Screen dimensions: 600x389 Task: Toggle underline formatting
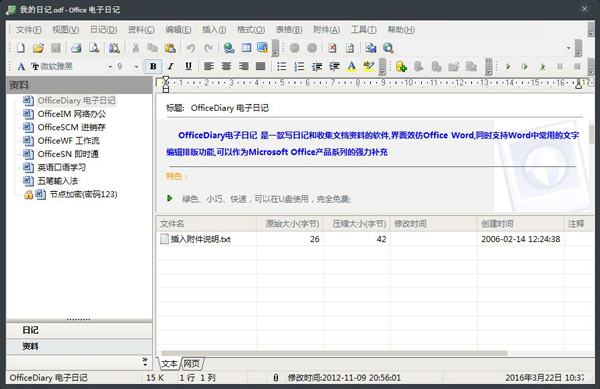click(188, 67)
